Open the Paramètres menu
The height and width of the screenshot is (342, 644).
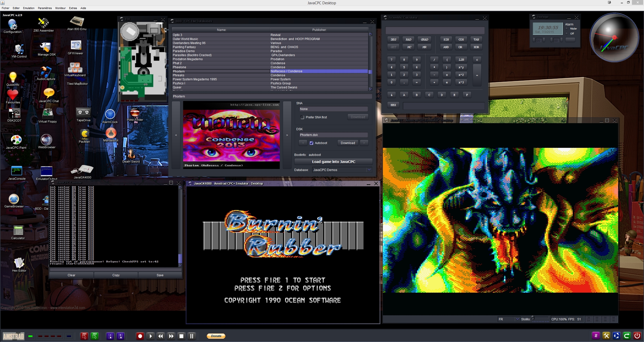[45, 8]
